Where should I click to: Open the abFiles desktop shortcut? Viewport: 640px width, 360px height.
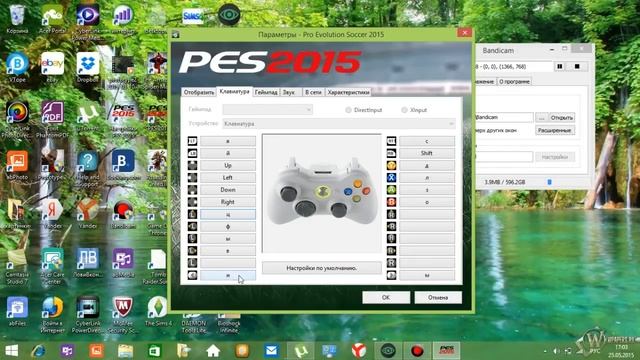(x=17, y=311)
